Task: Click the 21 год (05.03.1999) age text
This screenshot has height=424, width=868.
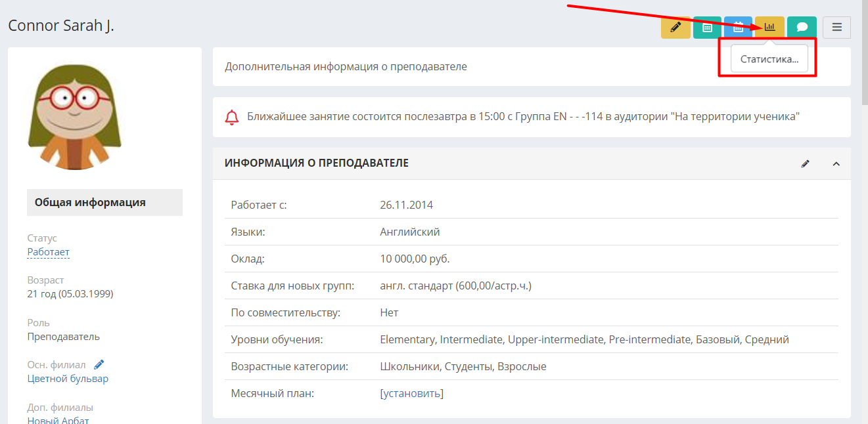Action: [x=70, y=294]
